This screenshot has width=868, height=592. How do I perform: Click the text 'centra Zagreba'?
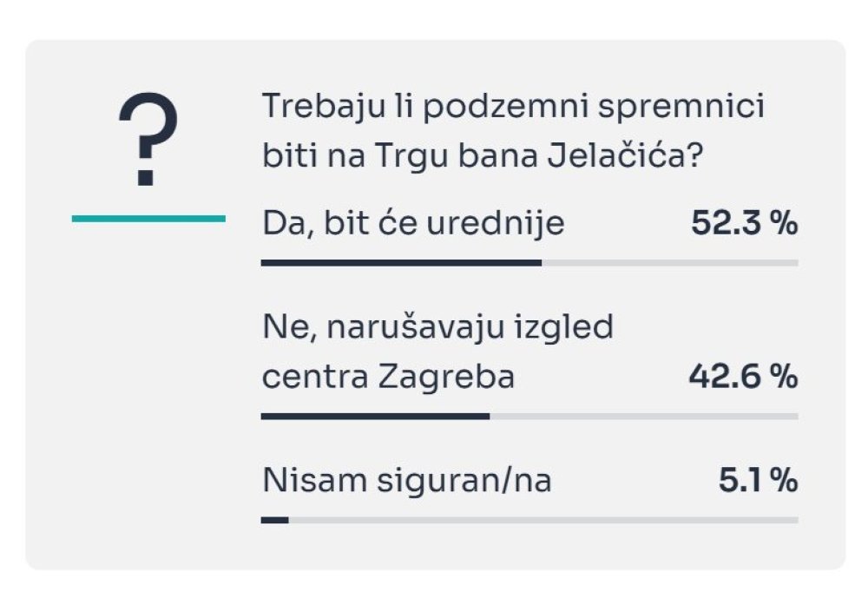pyautogui.click(x=388, y=377)
